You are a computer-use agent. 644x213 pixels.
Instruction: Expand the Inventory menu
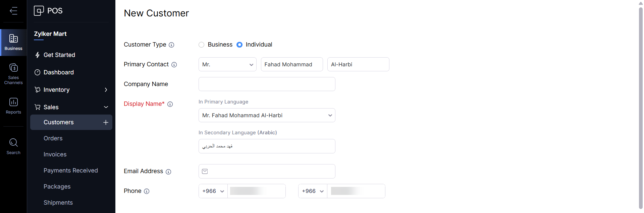(71, 90)
